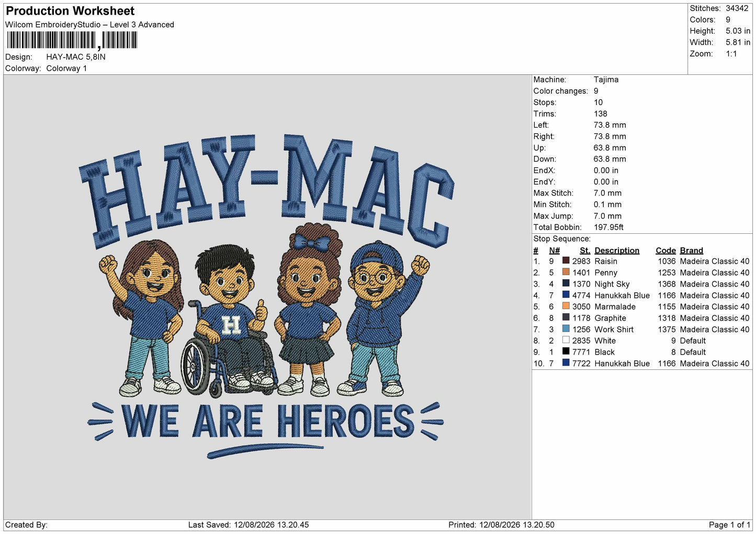
Task: Click the Night Sky description text
Action: click(612, 284)
